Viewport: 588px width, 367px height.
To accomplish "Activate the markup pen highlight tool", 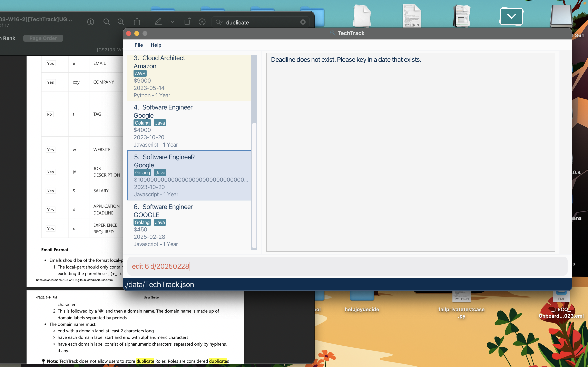I will pyautogui.click(x=158, y=22).
